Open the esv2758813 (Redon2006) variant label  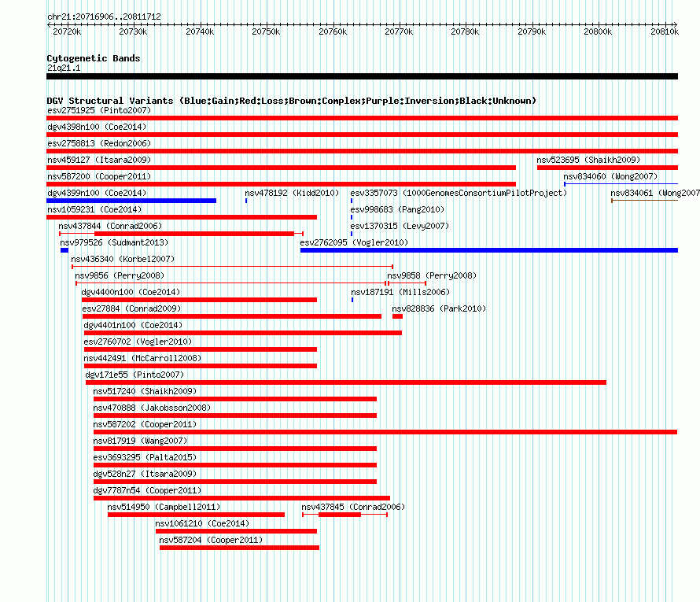pyautogui.click(x=99, y=143)
